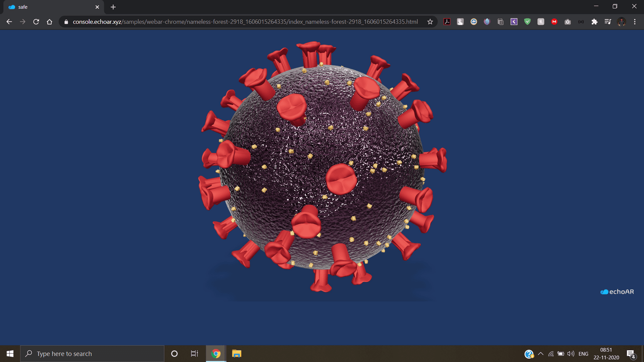Open the clipboard extension icon

tap(500, 21)
